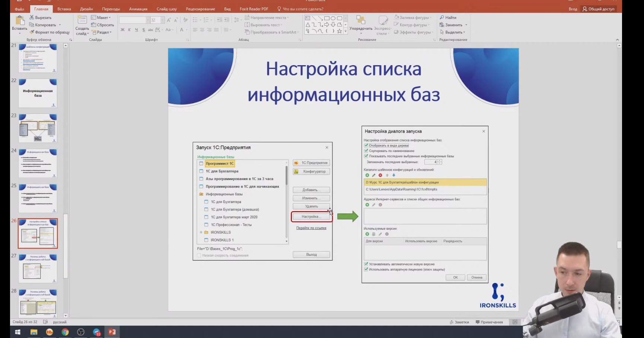Select the rectangle shape
Viewport: 644px width, 338px height.
(326, 18)
